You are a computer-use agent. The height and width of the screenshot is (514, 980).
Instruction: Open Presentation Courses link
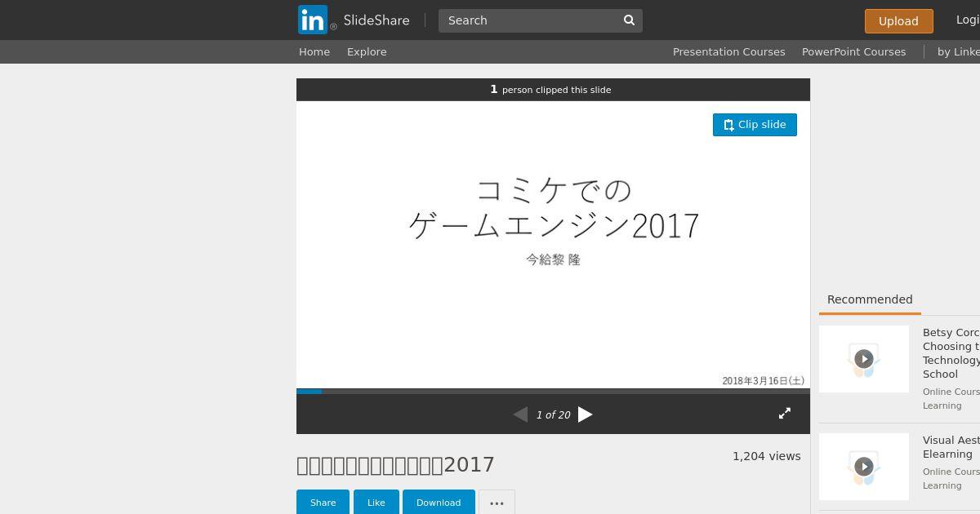tap(728, 51)
